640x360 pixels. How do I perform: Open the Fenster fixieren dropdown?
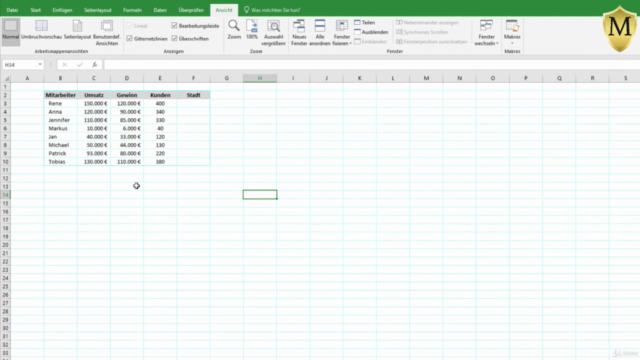342,32
